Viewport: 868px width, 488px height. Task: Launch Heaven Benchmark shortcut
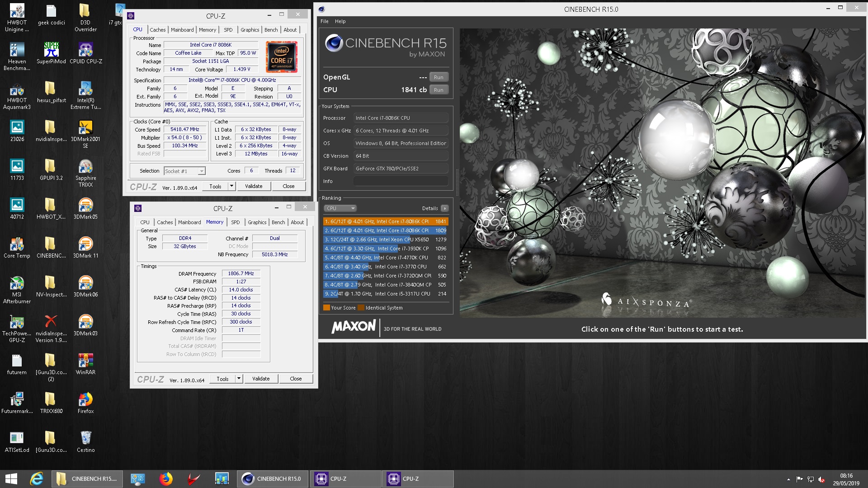point(17,57)
